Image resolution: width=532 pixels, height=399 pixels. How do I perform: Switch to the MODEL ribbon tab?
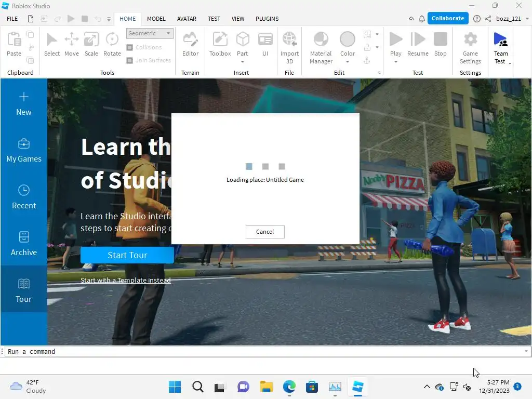point(156,19)
